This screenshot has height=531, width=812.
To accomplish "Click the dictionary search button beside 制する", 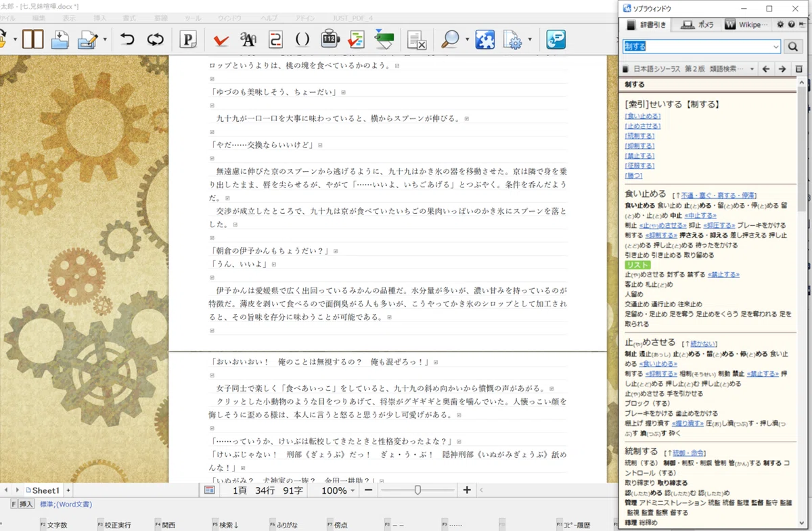I will pos(792,47).
